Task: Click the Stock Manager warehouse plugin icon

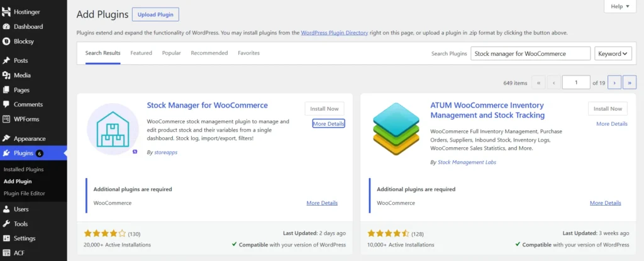Action: tap(113, 129)
